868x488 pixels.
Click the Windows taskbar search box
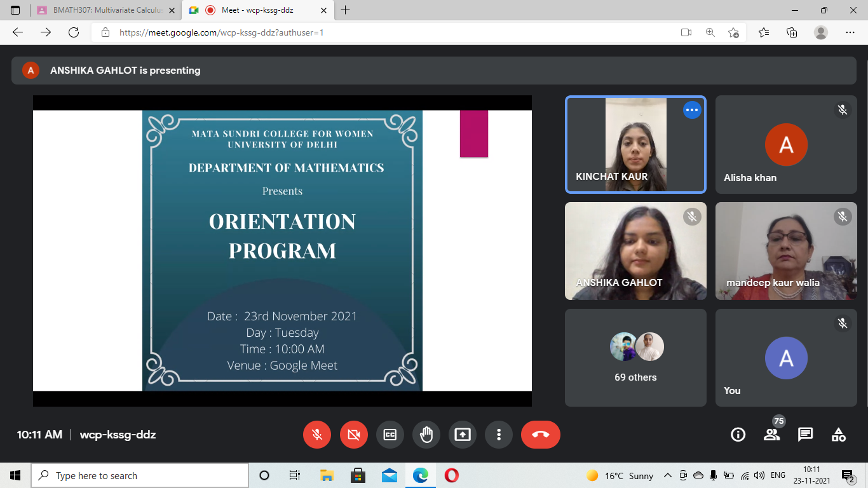[x=140, y=475]
